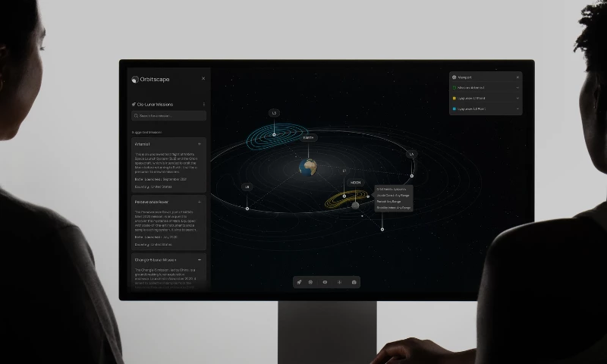Screen dimensions: 607x364
Task: Click the adjustment icon in the bottom toolbar
Action: 339,281
